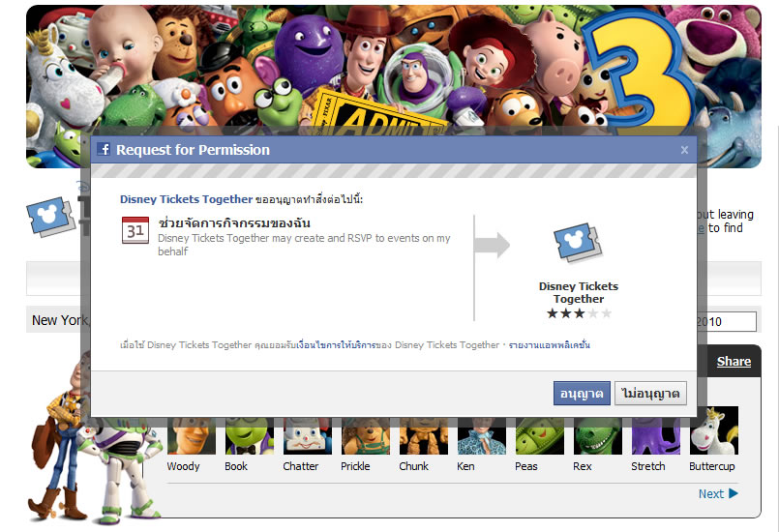Click the ช่วยจัดการกิจกรรมของฉัน permission title
This screenshot has height=532, width=779.
coord(234,222)
